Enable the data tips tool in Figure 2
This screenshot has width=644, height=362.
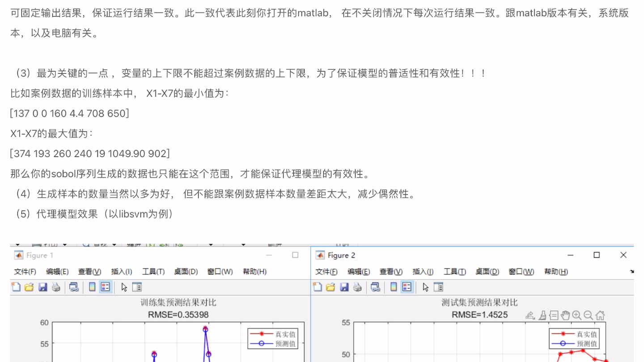click(554, 315)
